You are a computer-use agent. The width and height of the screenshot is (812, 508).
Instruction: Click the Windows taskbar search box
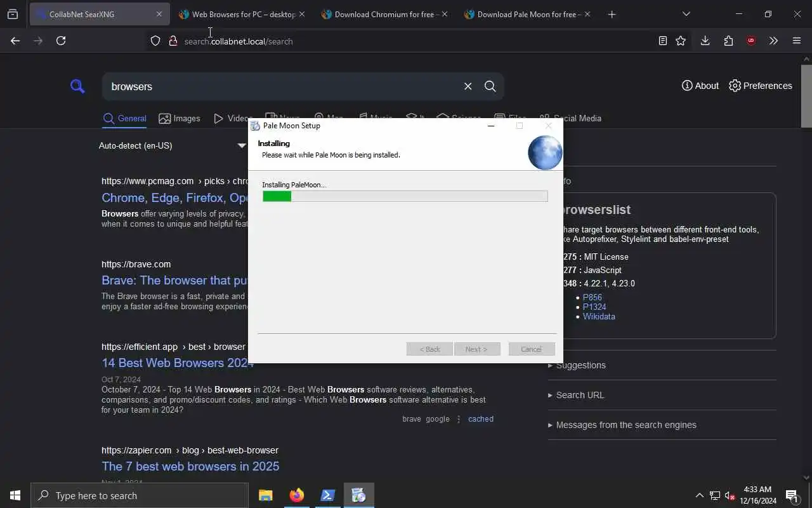(x=140, y=495)
